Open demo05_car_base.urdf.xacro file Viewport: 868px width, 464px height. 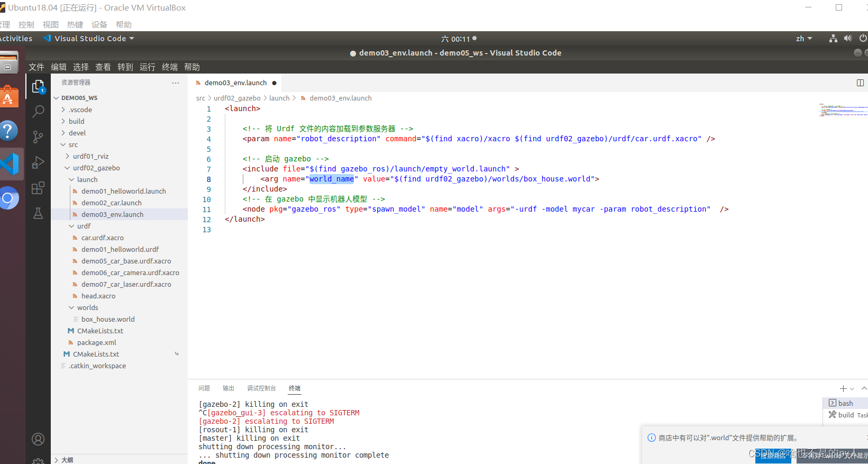[x=119, y=261]
